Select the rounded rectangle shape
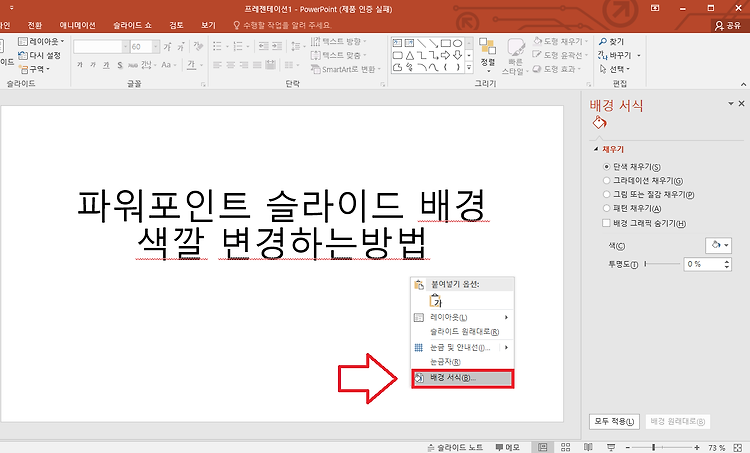 pyautogui.click(x=397, y=55)
